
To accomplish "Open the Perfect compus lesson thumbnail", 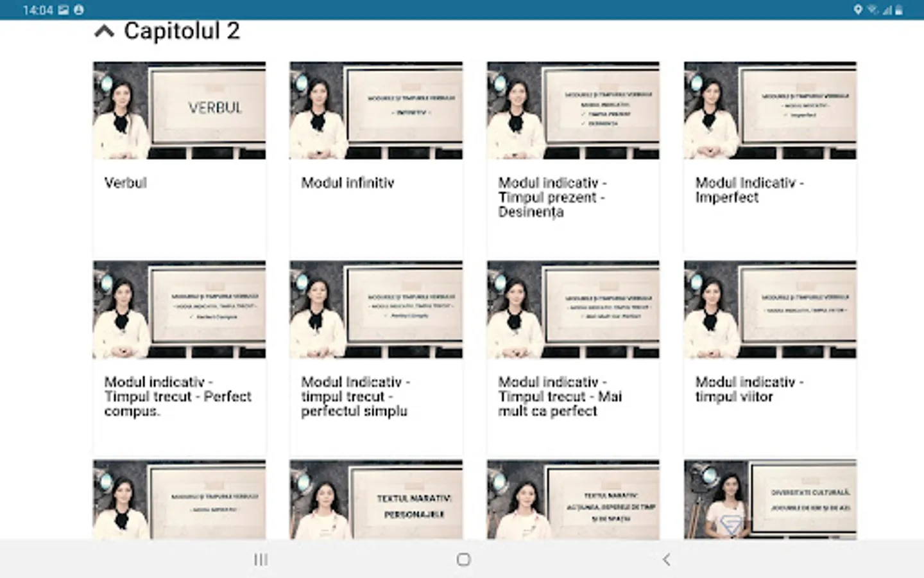I will pos(179,310).
